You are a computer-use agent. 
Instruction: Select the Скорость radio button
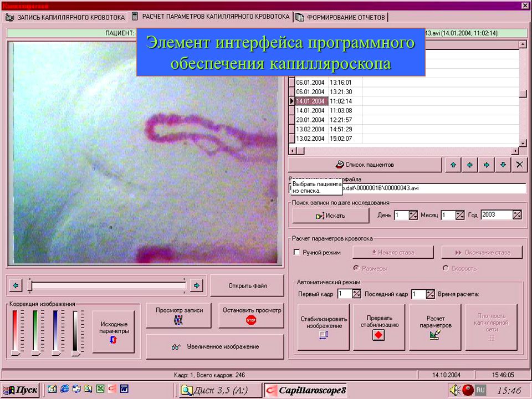tap(446, 268)
